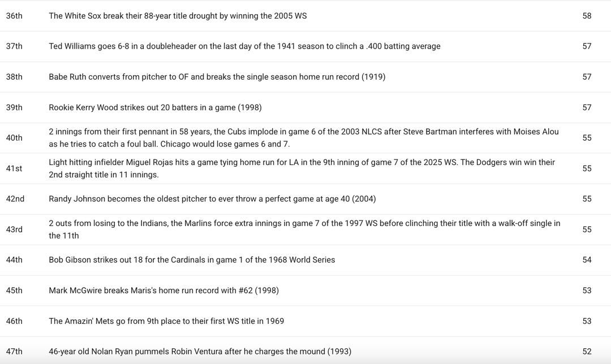Click the Amazin' Mets 1969 title entry
The height and width of the screenshot is (364, 611).
point(166,321)
